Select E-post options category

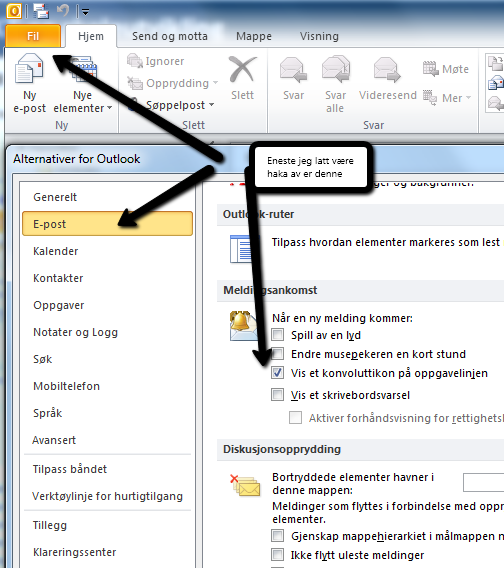point(107,224)
